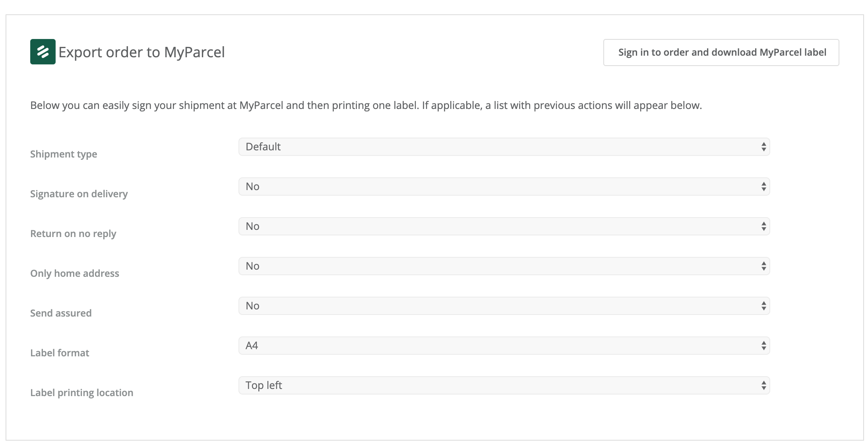Click the Send assured dropdown arrows
The image size is (868, 447).
(x=763, y=306)
